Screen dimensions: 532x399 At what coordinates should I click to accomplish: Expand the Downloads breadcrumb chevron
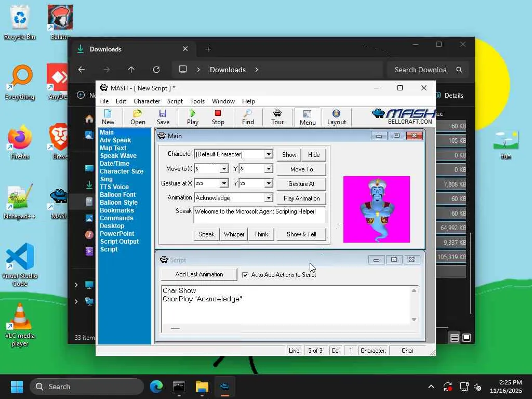(x=257, y=70)
